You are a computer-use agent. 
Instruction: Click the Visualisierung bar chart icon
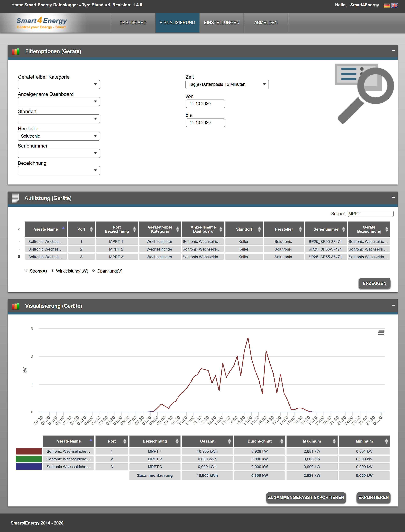(x=16, y=306)
